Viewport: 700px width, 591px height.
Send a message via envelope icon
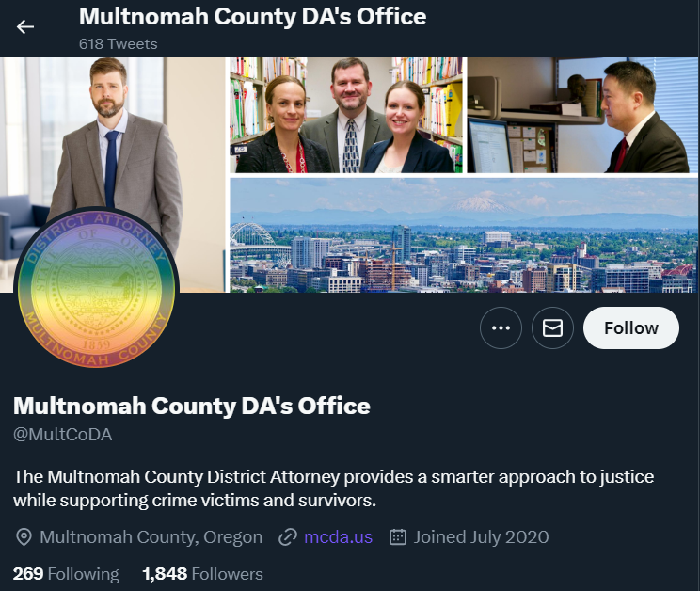pos(552,328)
